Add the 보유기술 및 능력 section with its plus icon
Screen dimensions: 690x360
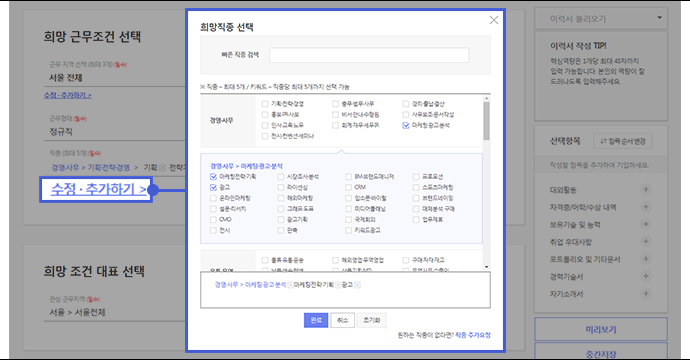(646, 224)
